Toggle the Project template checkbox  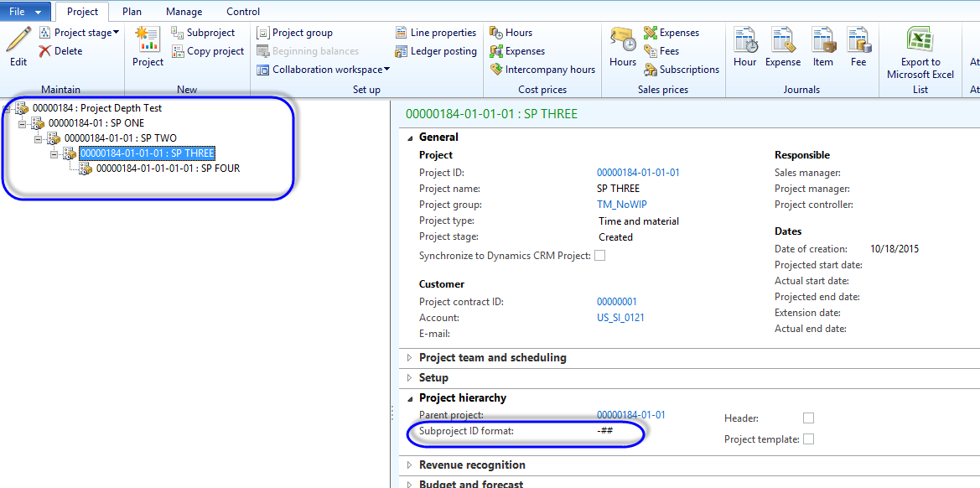809,439
